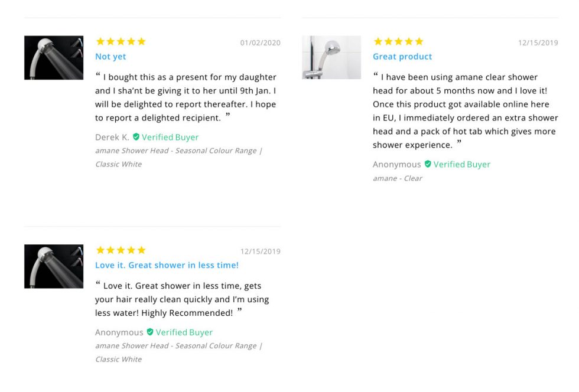Click the Verified Buyer label next to Derek K.
Viewport: 579px width, 392px height.
tap(170, 137)
